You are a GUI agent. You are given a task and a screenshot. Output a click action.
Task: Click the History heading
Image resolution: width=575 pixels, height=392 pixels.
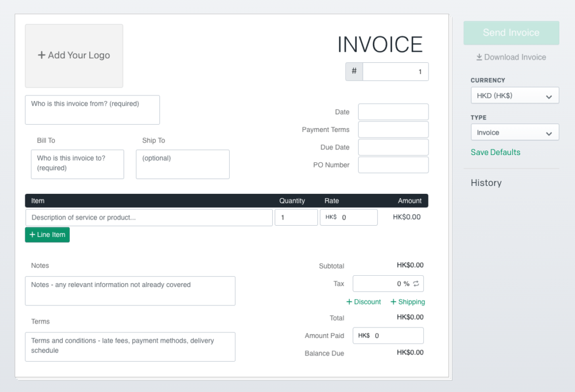click(486, 183)
